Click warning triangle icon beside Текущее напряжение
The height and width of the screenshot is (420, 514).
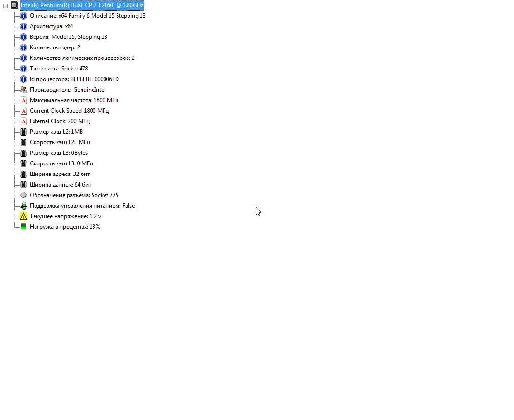(x=23, y=216)
